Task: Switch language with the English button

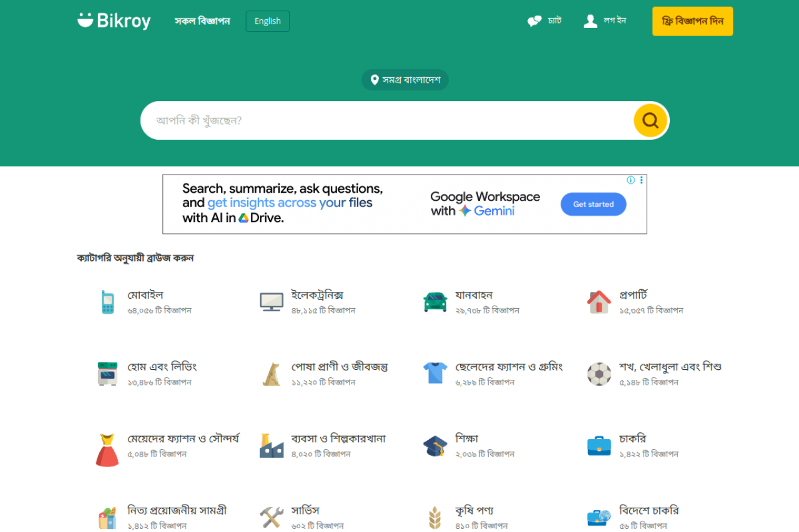Action: coord(267,21)
